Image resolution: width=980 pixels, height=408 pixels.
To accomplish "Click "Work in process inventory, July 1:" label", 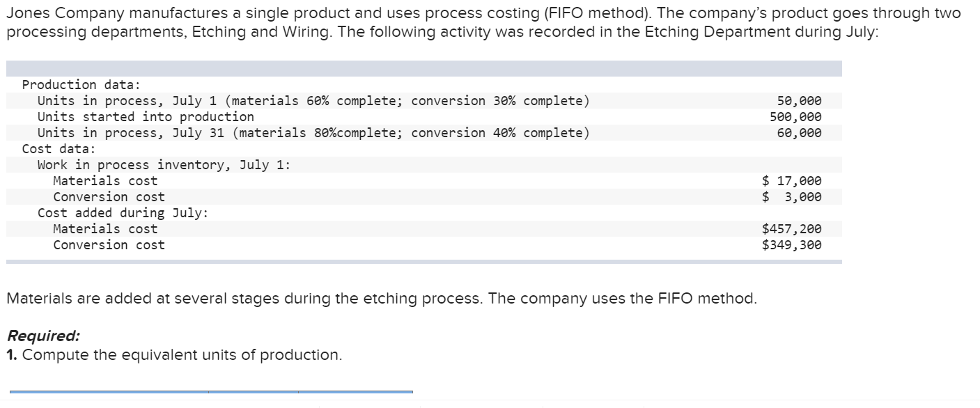I will tap(164, 164).
